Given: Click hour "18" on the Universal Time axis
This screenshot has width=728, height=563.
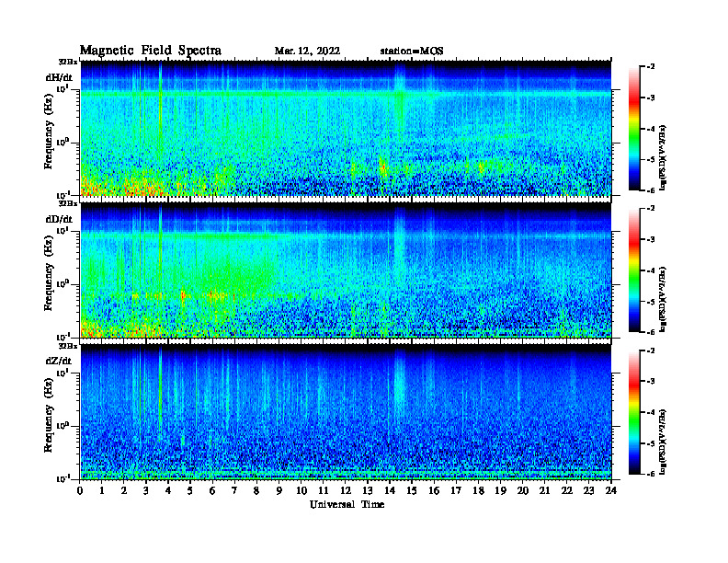Looking at the screenshot, I should tap(478, 491).
